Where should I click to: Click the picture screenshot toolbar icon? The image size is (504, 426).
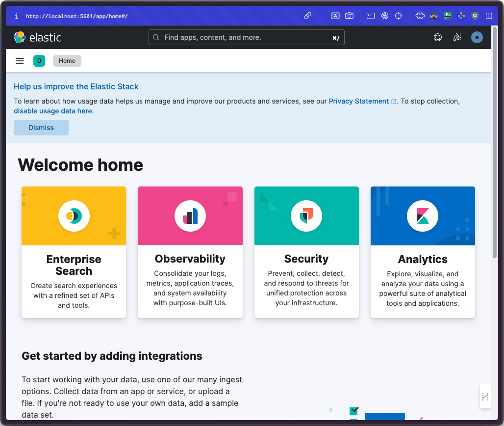click(335, 16)
